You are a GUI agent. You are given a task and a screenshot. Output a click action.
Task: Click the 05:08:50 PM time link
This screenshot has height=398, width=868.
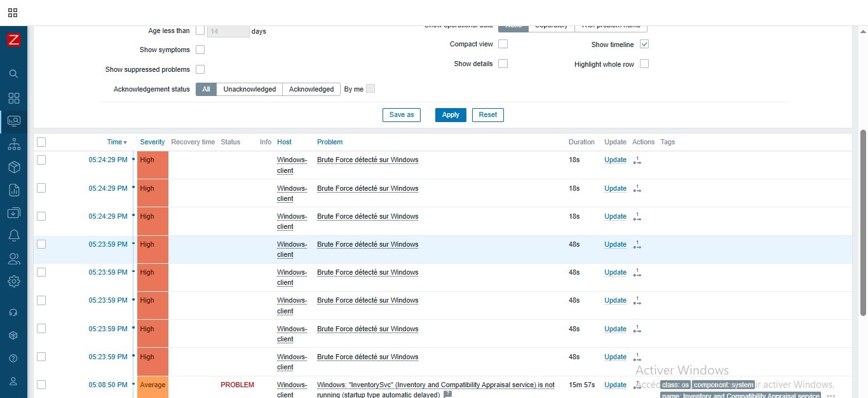tap(108, 385)
